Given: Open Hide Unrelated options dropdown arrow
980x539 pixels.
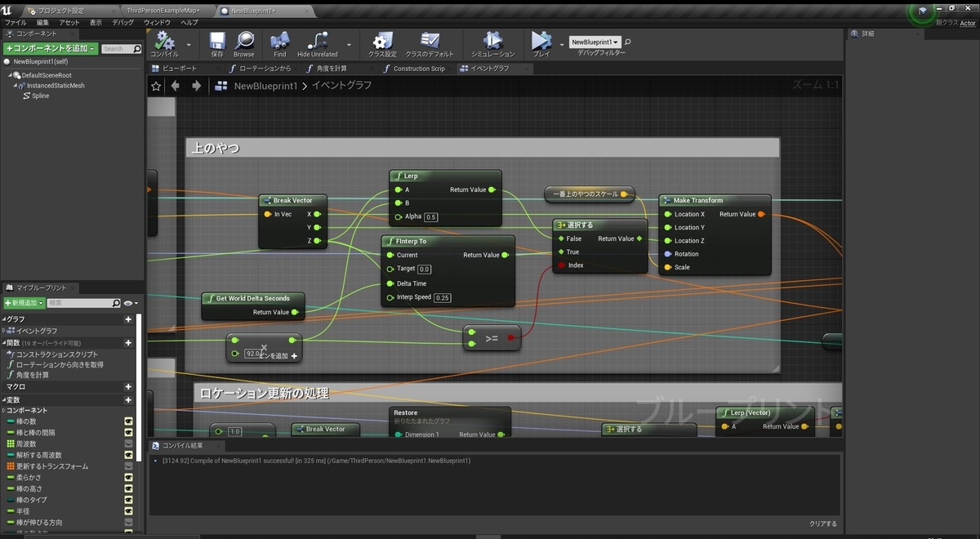Looking at the screenshot, I should coord(349,44).
